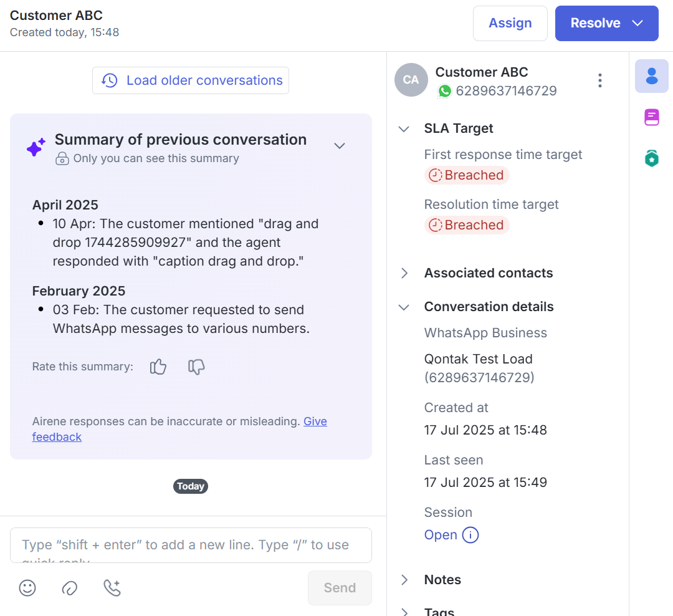Click the thumbs down rating icon
The image size is (673, 616).
click(x=196, y=367)
